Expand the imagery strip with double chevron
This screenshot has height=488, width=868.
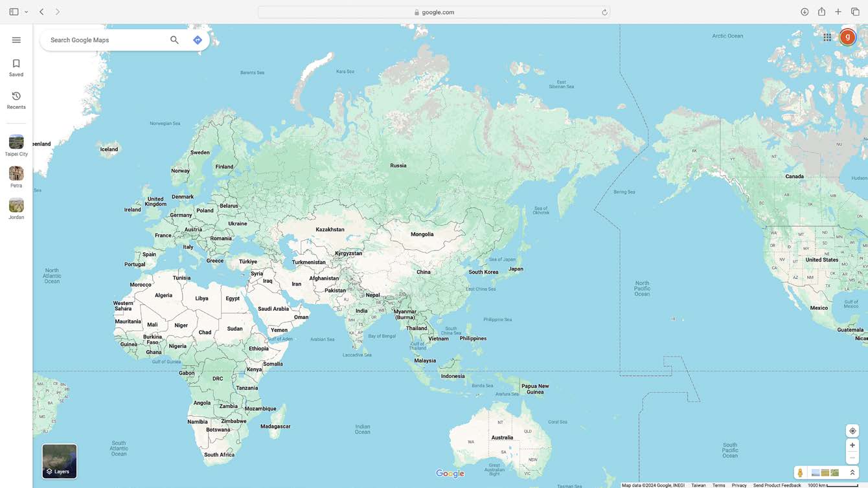click(852, 473)
